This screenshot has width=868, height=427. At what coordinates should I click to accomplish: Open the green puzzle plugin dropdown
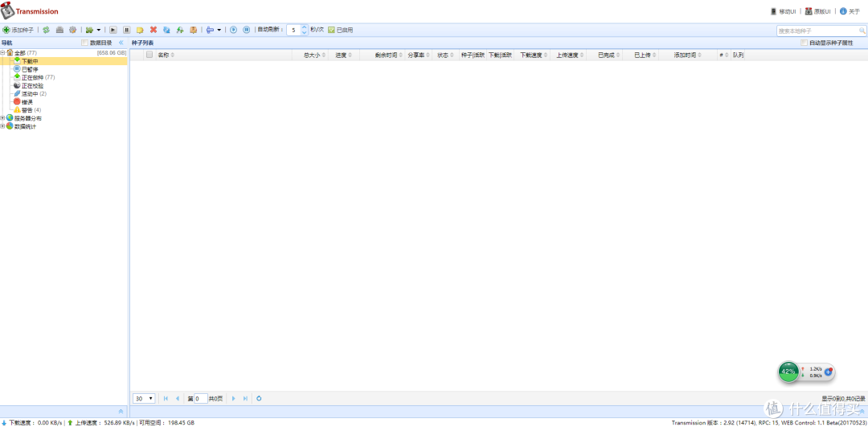tap(92, 30)
